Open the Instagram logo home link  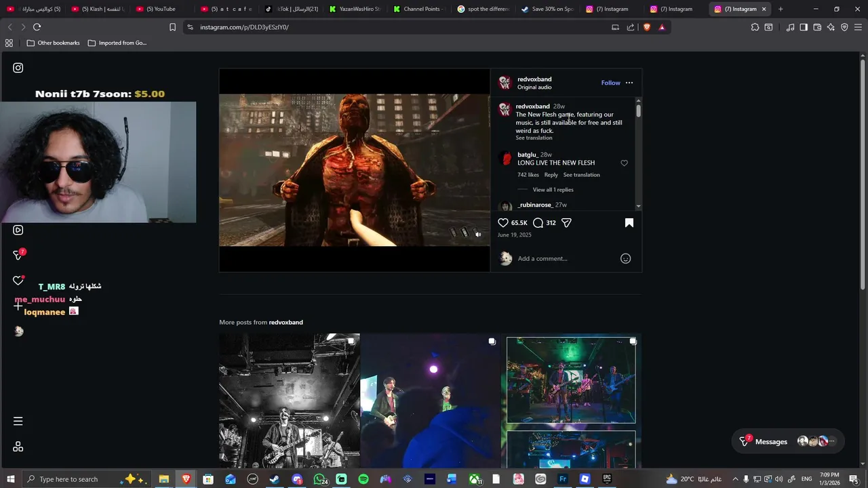pyautogui.click(x=18, y=68)
